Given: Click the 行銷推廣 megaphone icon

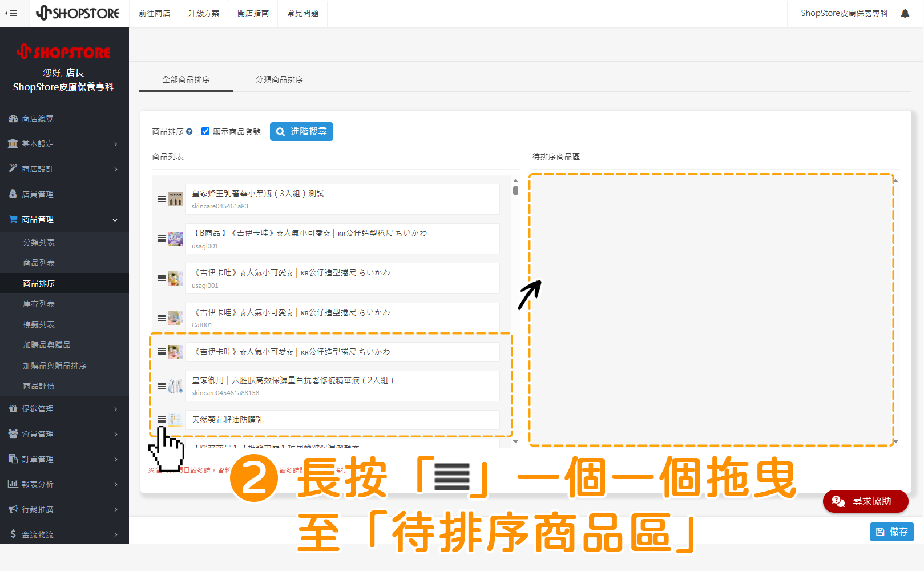Looking at the screenshot, I should 13,509.
